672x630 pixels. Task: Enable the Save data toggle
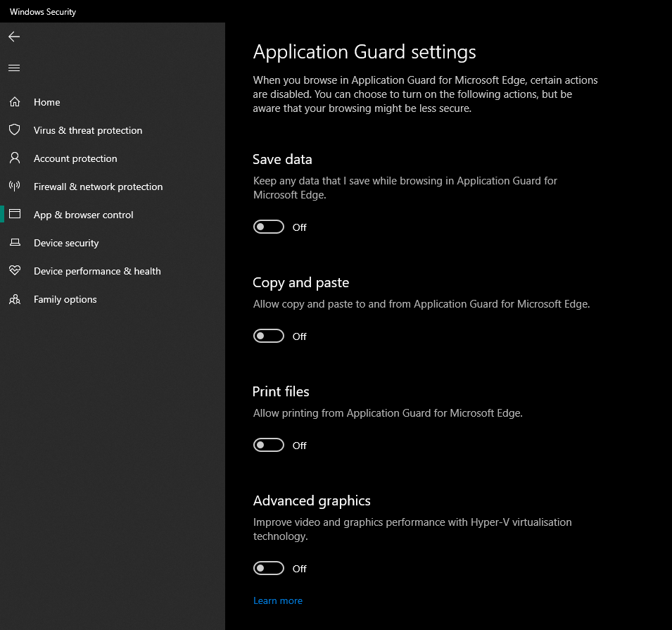268,227
